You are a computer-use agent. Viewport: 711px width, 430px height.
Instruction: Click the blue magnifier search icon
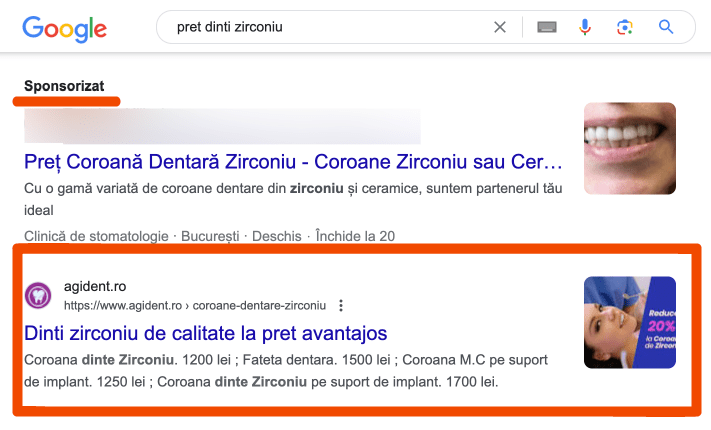(x=666, y=27)
